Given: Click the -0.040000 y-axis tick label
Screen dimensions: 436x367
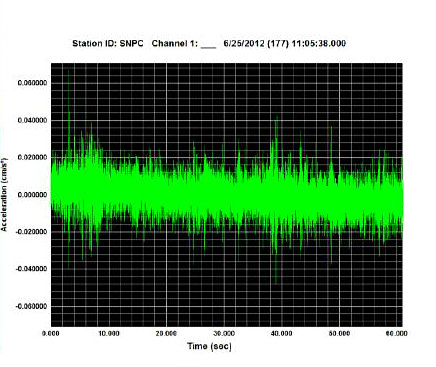Looking at the screenshot, I should point(31,269).
